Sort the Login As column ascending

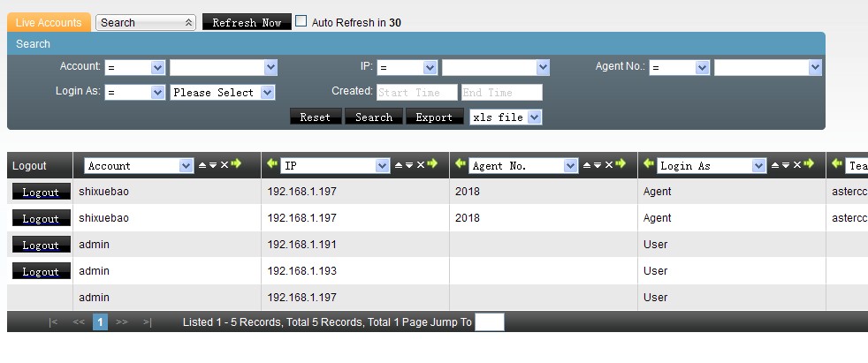(775, 165)
